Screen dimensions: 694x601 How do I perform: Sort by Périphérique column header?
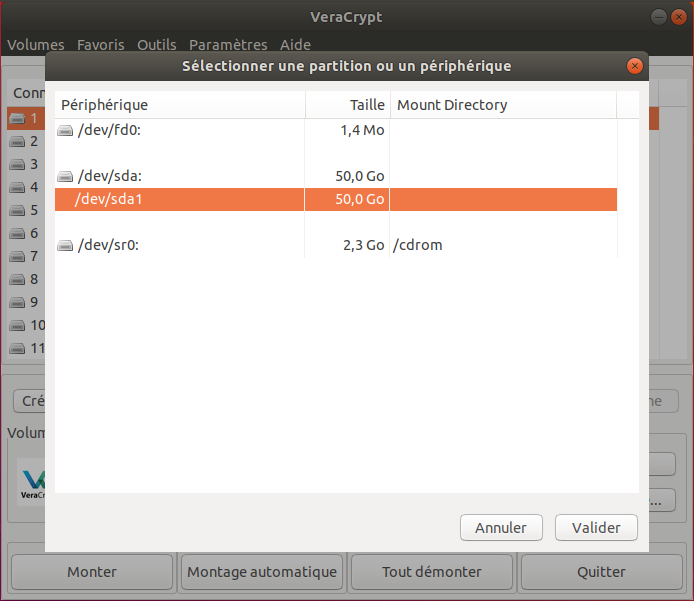coord(180,105)
